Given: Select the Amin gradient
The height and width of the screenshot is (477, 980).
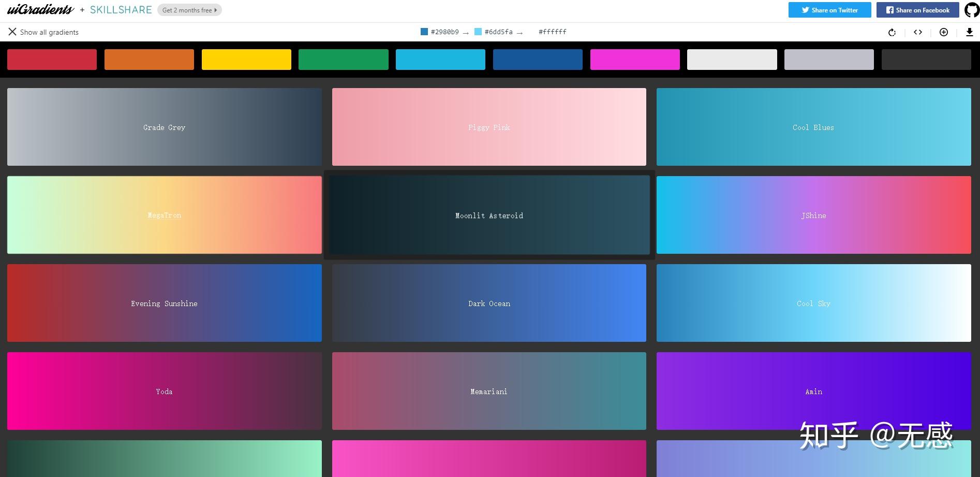Looking at the screenshot, I should [814, 391].
